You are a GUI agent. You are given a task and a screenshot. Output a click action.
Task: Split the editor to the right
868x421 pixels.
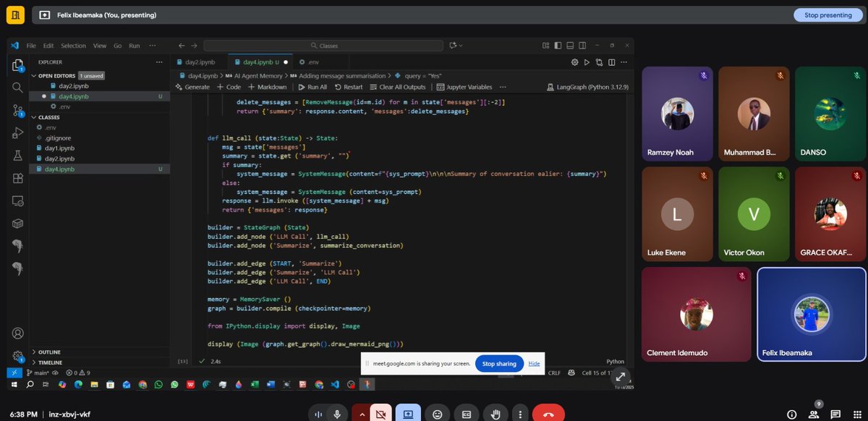click(x=611, y=62)
